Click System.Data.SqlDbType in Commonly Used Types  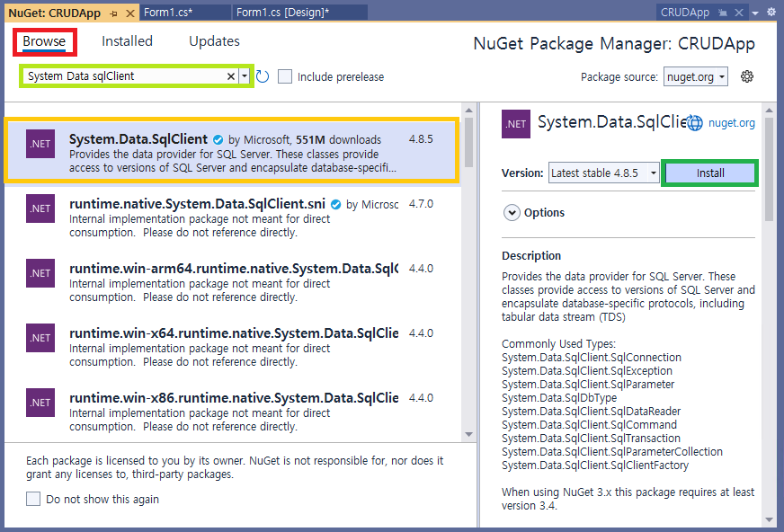(x=559, y=397)
